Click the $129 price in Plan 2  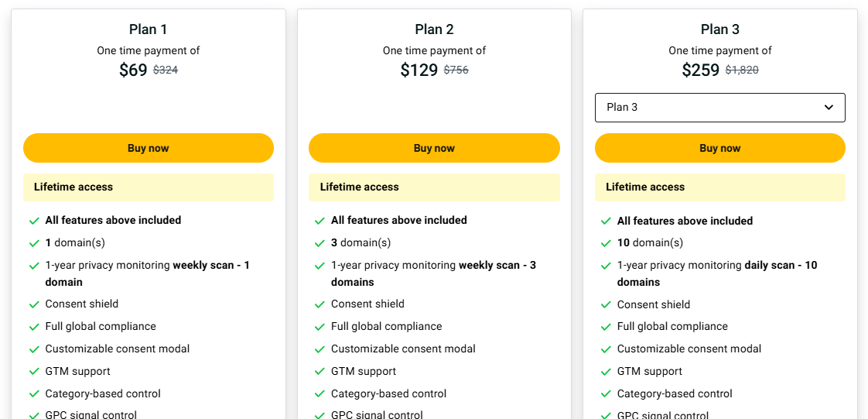tap(419, 70)
